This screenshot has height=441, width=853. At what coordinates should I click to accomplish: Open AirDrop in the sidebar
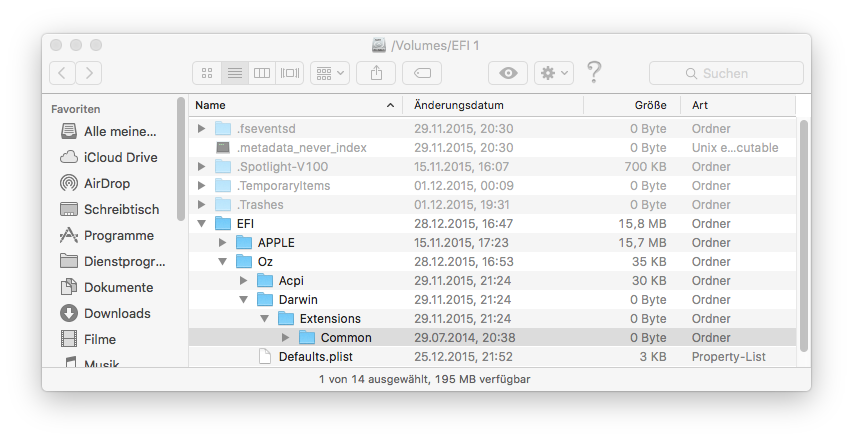106,183
